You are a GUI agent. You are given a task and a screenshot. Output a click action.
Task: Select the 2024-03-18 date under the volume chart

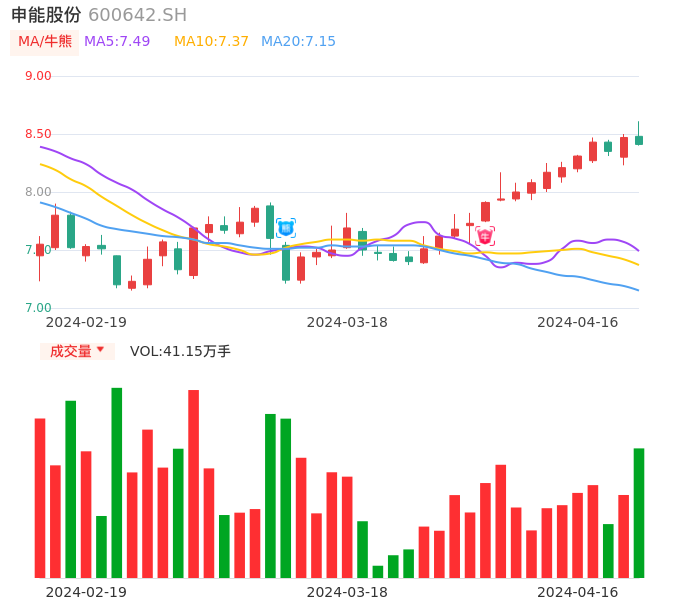click(x=347, y=592)
